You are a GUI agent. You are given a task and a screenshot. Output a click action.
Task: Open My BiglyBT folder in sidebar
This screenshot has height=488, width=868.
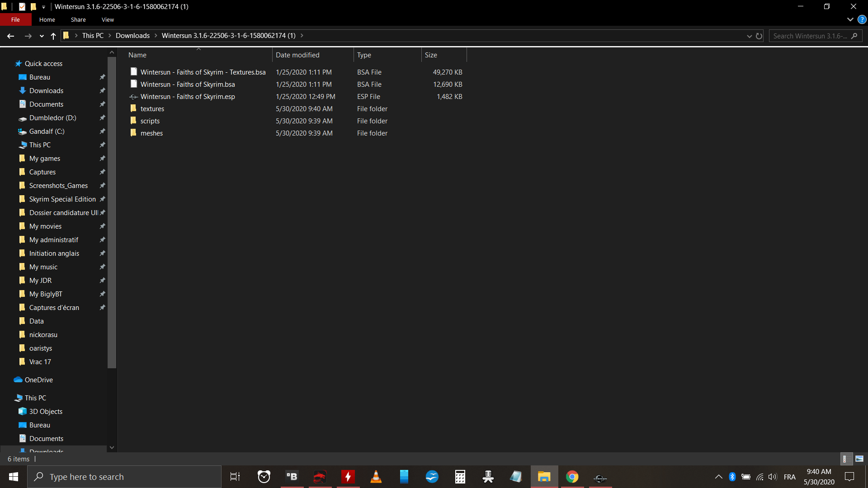coord(46,294)
